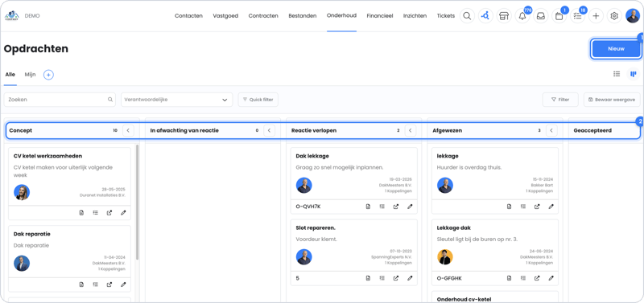The height and width of the screenshot is (303, 644).
Task: Open the user profile avatar in header
Action: coord(633,16)
